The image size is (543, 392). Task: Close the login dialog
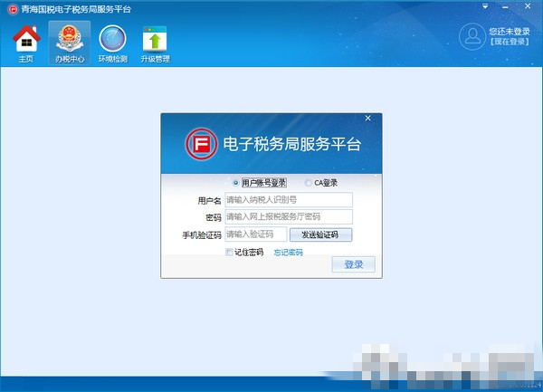click(367, 118)
